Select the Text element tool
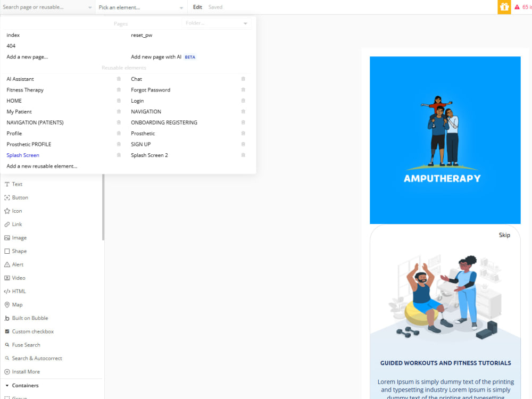Viewport: 532px width, 399px height. point(16,184)
